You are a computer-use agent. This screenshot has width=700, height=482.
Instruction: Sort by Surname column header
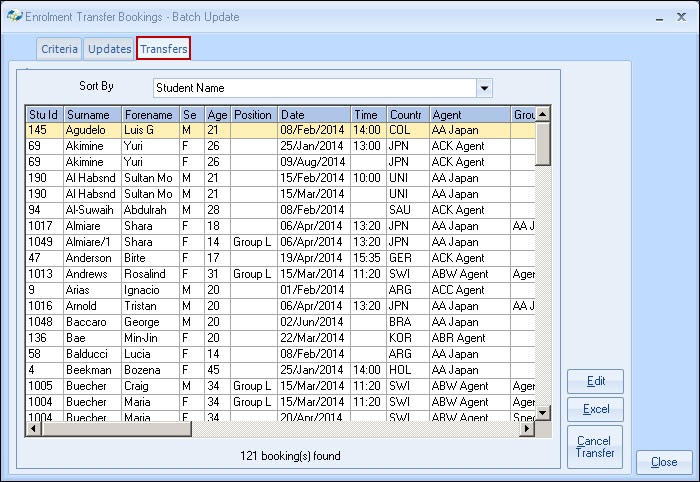point(92,115)
